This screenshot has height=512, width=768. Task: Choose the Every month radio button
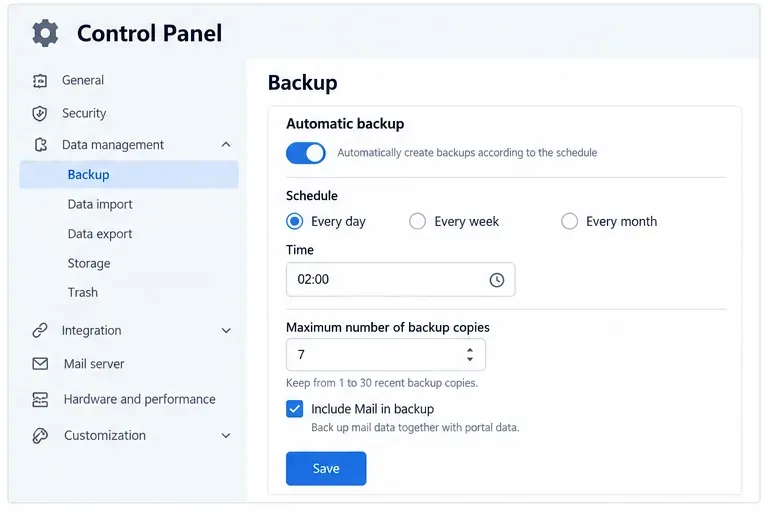(569, 221)
